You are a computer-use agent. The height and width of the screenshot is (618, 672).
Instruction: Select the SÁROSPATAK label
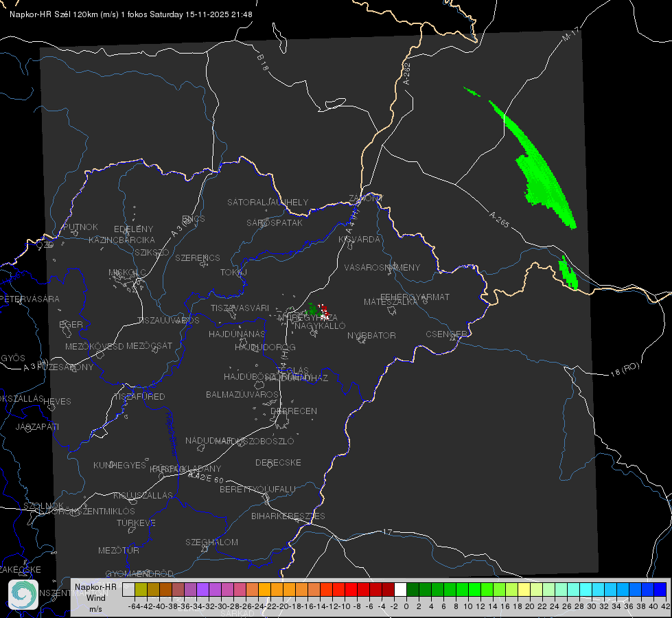[x=275, y=223]
